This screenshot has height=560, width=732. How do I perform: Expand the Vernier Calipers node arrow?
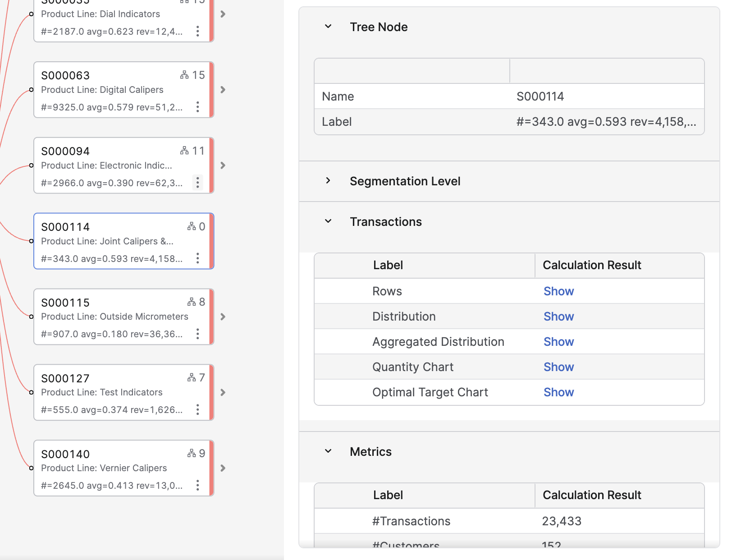coord(223,468)
